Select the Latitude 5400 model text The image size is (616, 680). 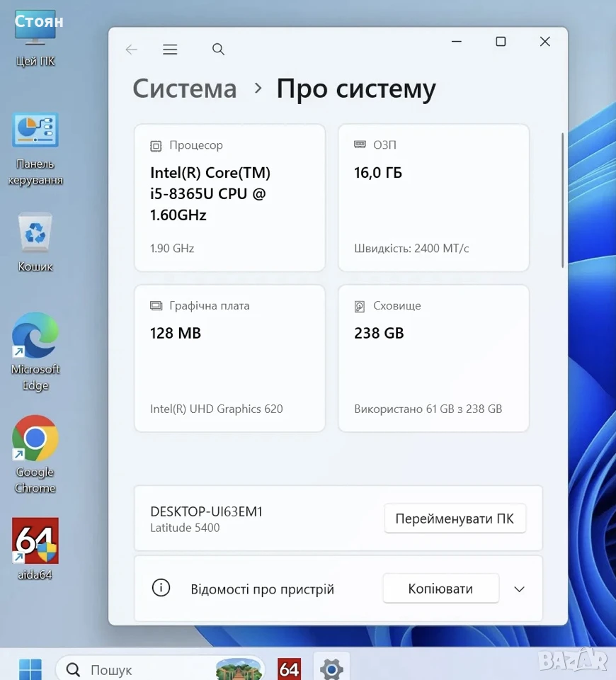(185, 528)
